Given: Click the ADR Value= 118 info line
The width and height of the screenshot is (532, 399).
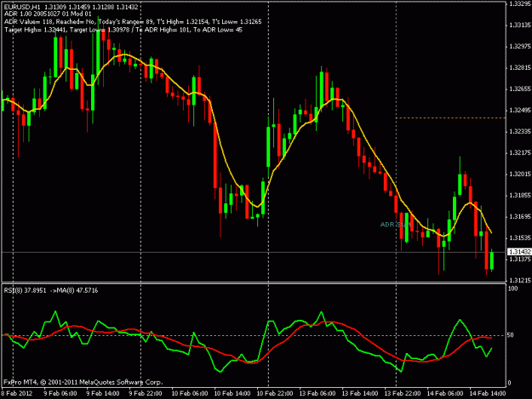Looking at the screenshot, I should (x=133, y=22).
